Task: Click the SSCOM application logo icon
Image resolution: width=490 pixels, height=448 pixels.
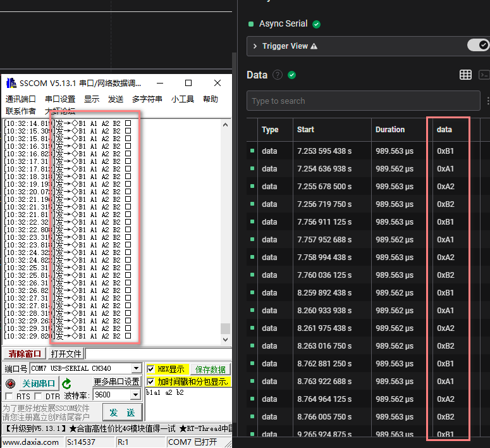Action: pos(11,84)
